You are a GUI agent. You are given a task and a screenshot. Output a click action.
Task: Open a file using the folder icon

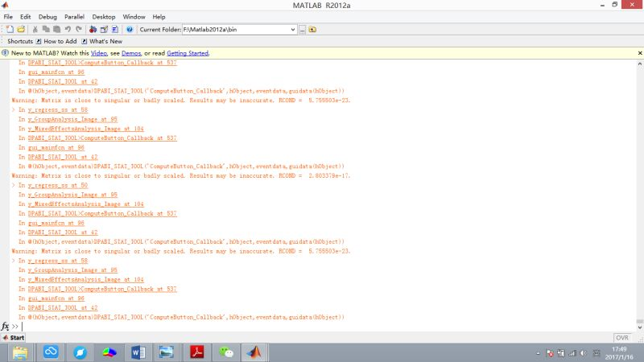point(21,29)
